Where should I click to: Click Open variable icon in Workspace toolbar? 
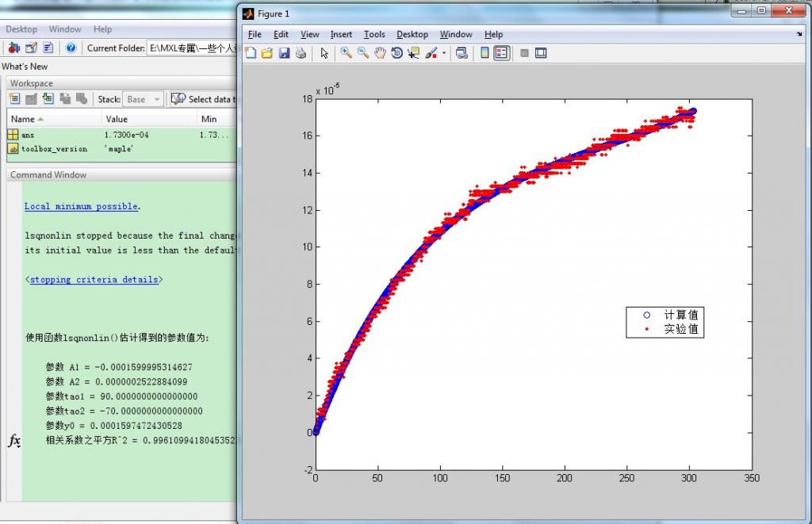coord(31,99)
